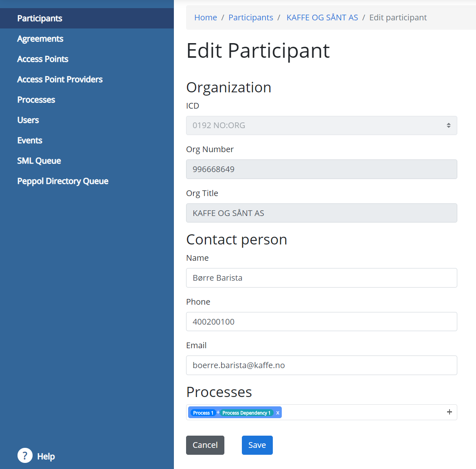View Events from the sidebar
This screenshot has width=476, height=469.
[29, 141]
